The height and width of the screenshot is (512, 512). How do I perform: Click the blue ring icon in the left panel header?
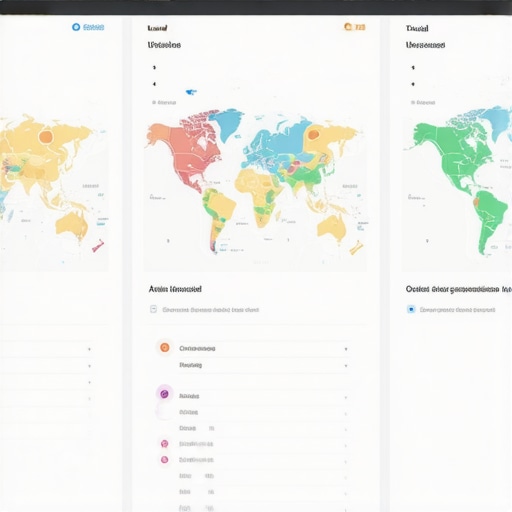coord(76,27)
